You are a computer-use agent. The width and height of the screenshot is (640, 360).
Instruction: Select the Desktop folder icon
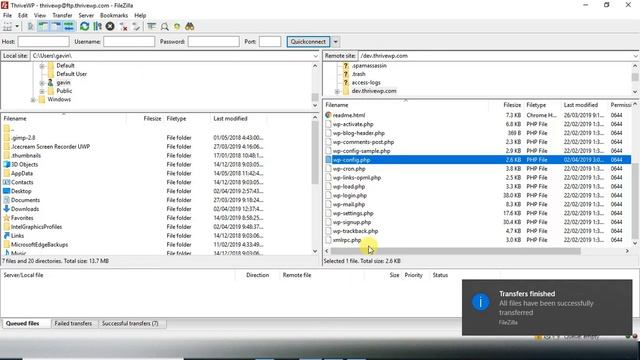[x=6, y=191]
